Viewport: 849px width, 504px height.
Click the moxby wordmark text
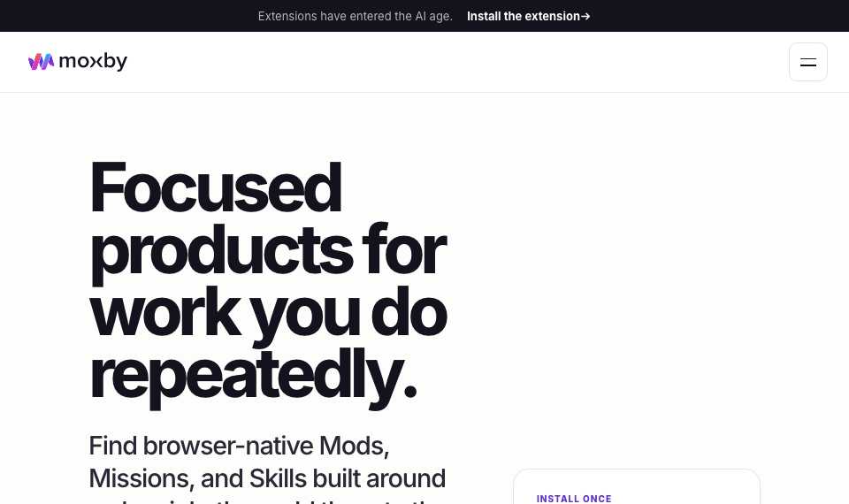coord(93,61)
